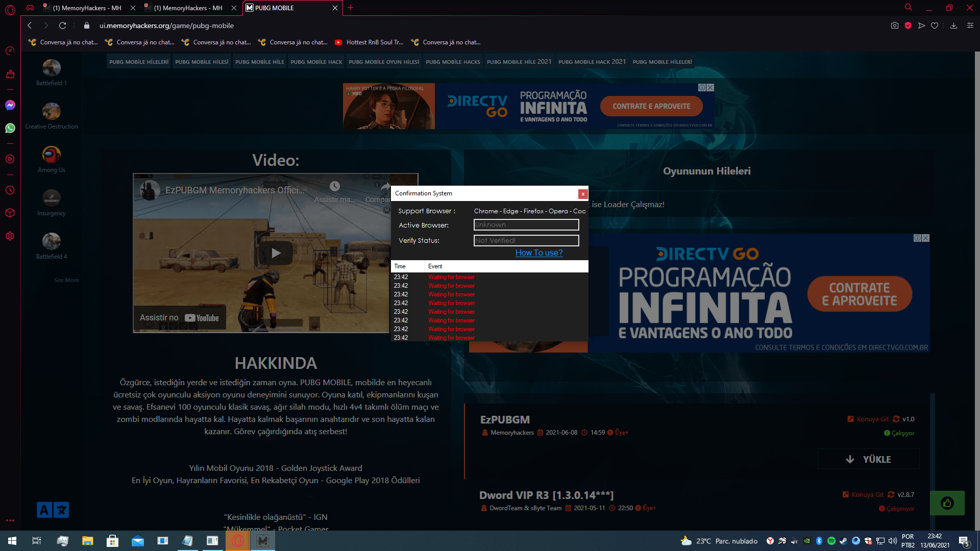Viewport: 980px width, 551px height.
Task: Open Easy Setup sliders icon
Action: tap(970, 26)
